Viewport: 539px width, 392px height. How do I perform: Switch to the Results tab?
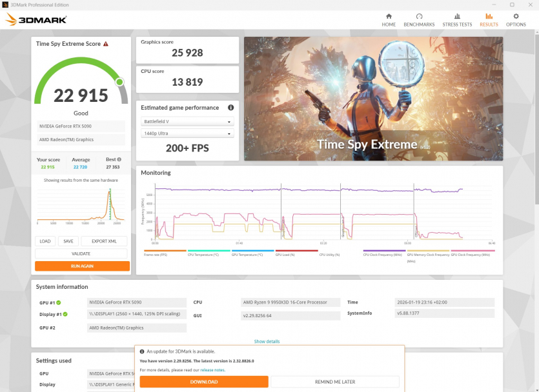coord(489,19)
